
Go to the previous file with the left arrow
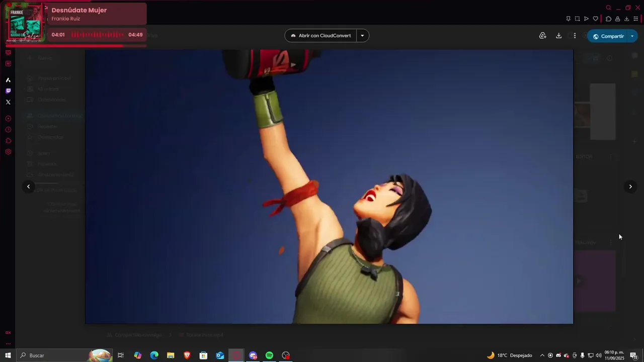coord(28,187)
